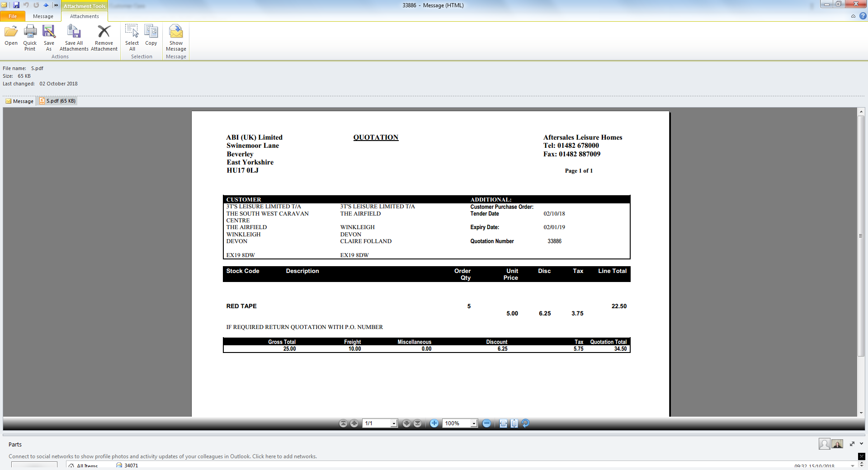Select the S.pdf attachment tab
Image resolution: width=868 pixels, height=470 pixels.
click(x=58, y=101)
